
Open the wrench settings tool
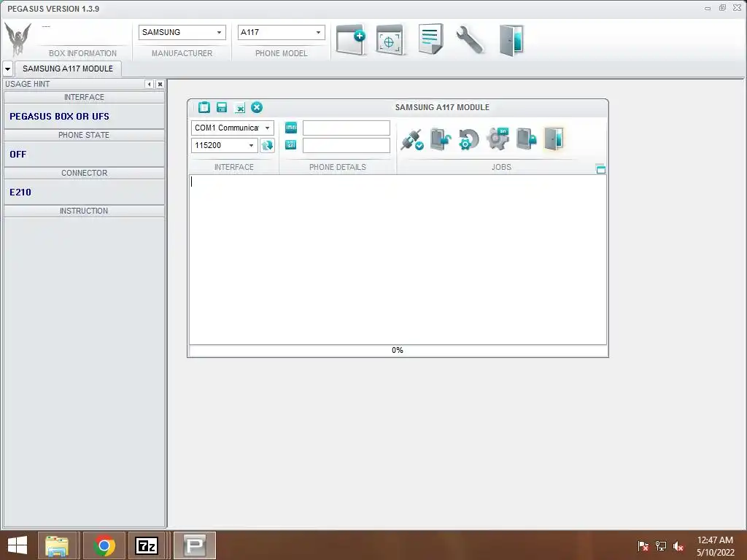(x=470, y=39)
